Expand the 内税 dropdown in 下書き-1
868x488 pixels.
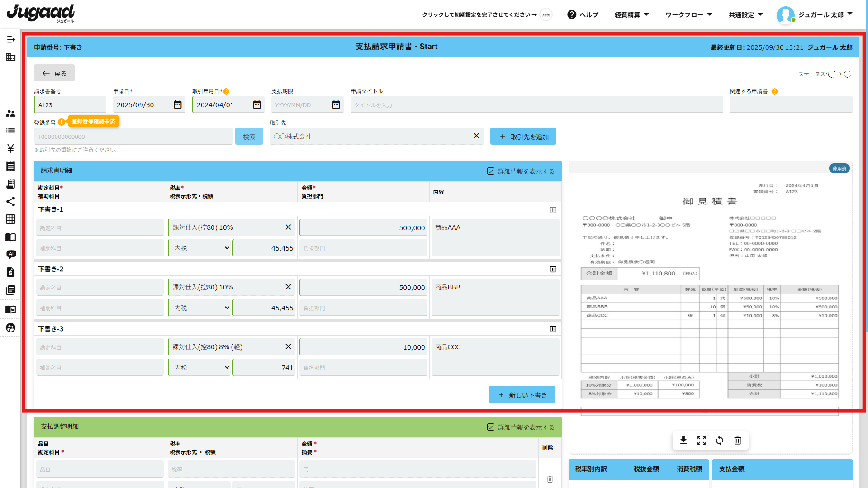pos(200,248)
